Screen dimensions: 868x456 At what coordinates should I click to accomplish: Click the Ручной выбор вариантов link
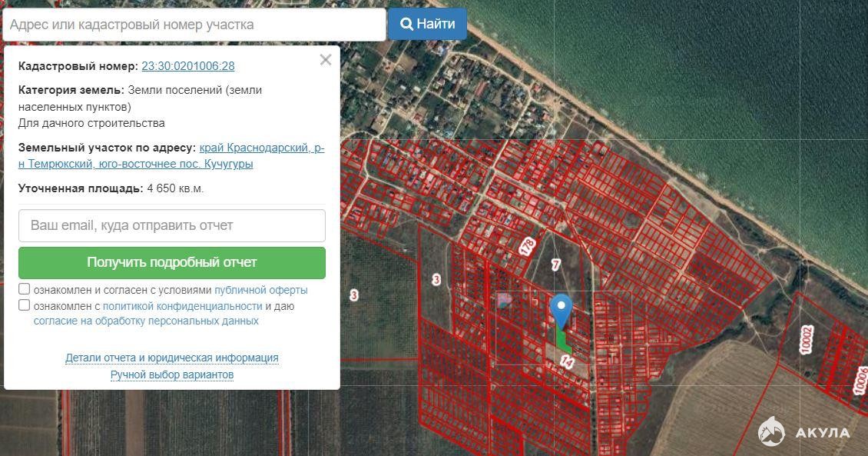click(x=172, y=374)
